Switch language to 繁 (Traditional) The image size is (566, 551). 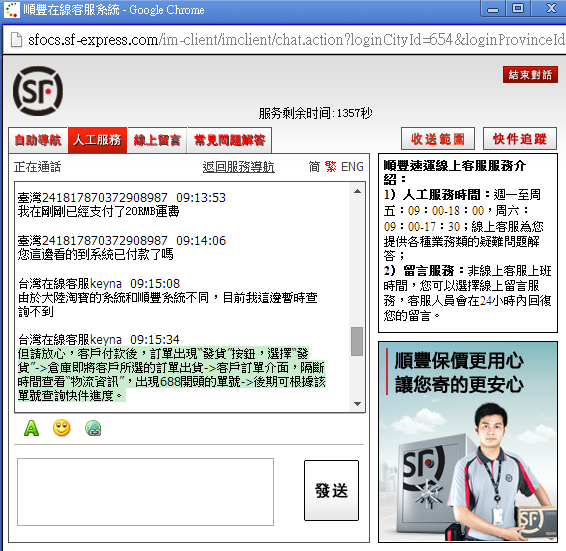(x=330, y=167)
